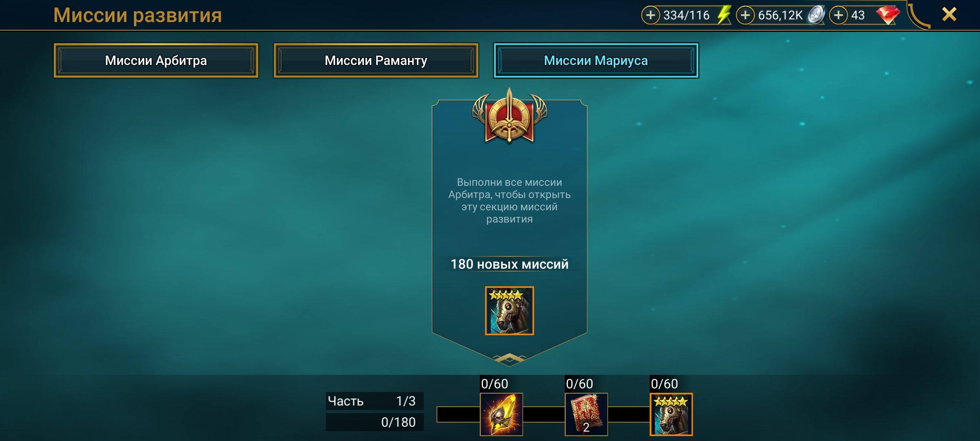Tap the red emblem with sword
Image resolution: width=980 pixels, height=441 pixels.
[x=509, y=116]
